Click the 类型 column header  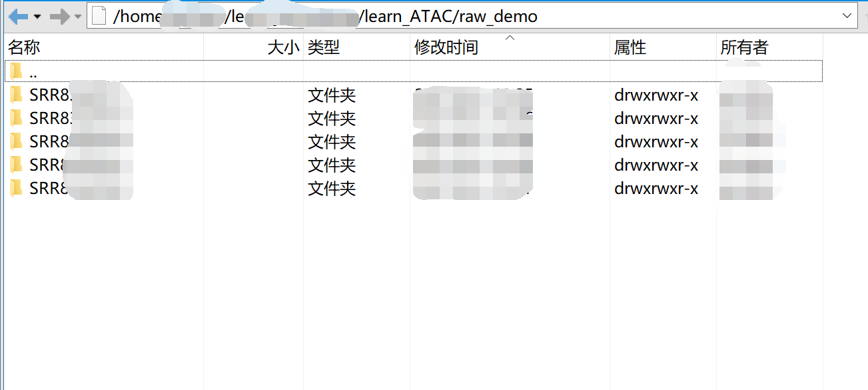click(324, 47)
